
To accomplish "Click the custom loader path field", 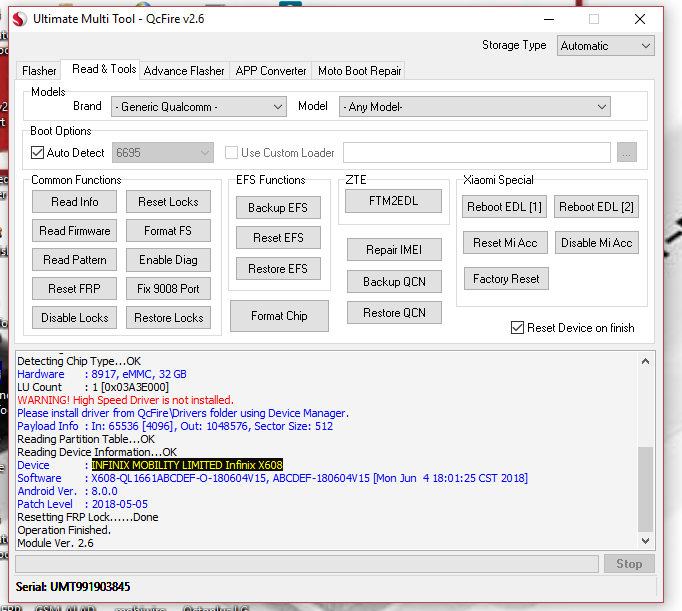I will pyautogui.click(x=477, y=153).
